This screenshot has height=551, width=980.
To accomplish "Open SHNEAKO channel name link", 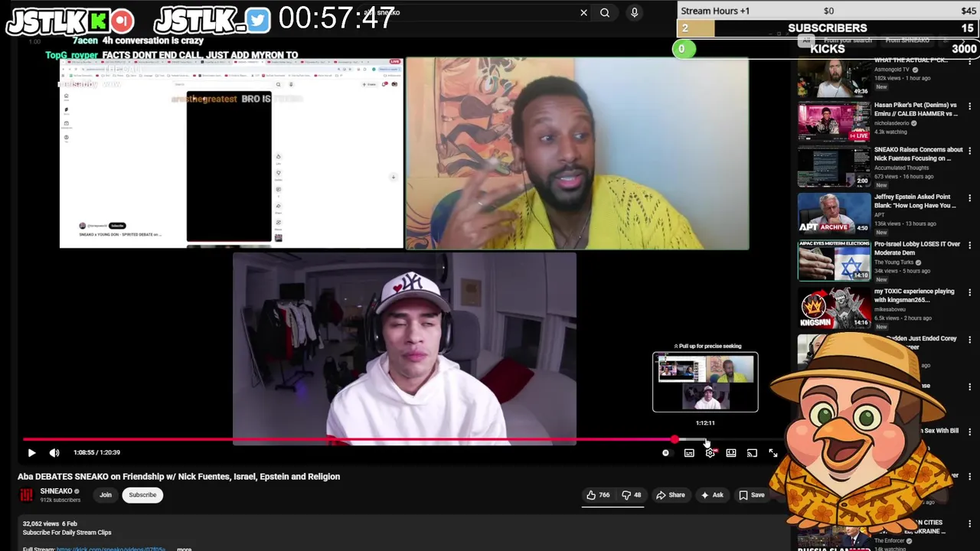I will (56, 491).
